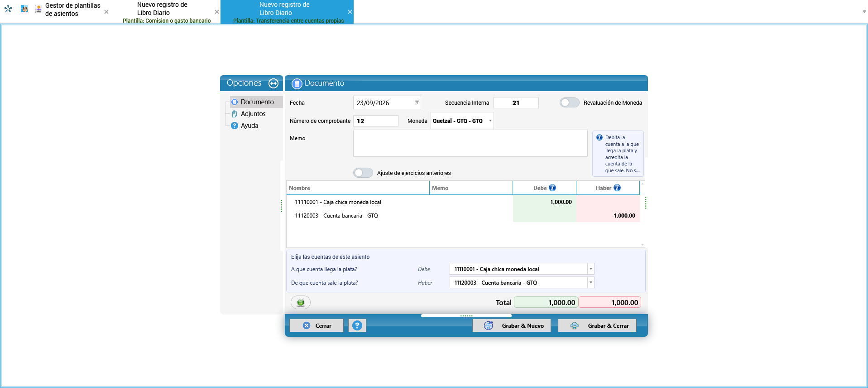Select the Cuenta bancaria - GTQ row
This screenshot has width=868, height=388.
point(463,216)
